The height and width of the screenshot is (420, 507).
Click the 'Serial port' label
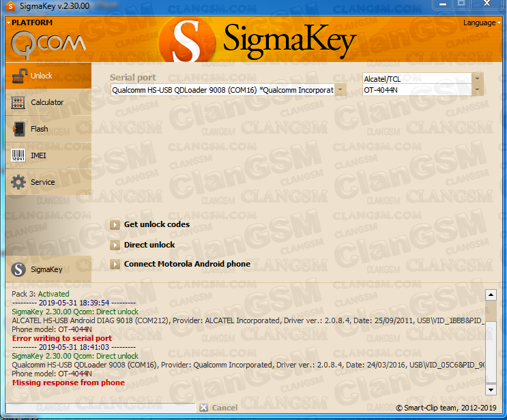(x=133, y=78)
